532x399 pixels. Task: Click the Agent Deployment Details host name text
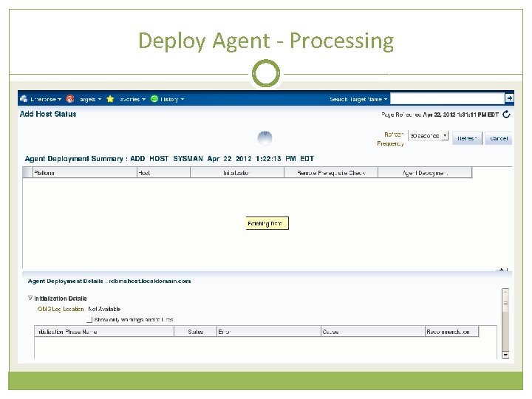click(149, 281)
